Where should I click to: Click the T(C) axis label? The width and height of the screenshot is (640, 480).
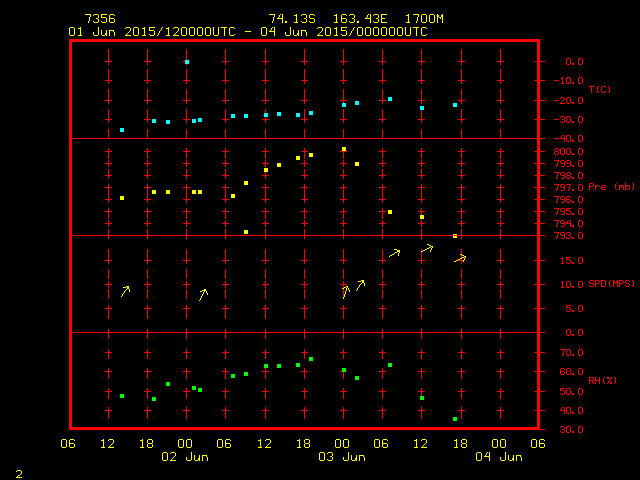(x=600, y=90)
